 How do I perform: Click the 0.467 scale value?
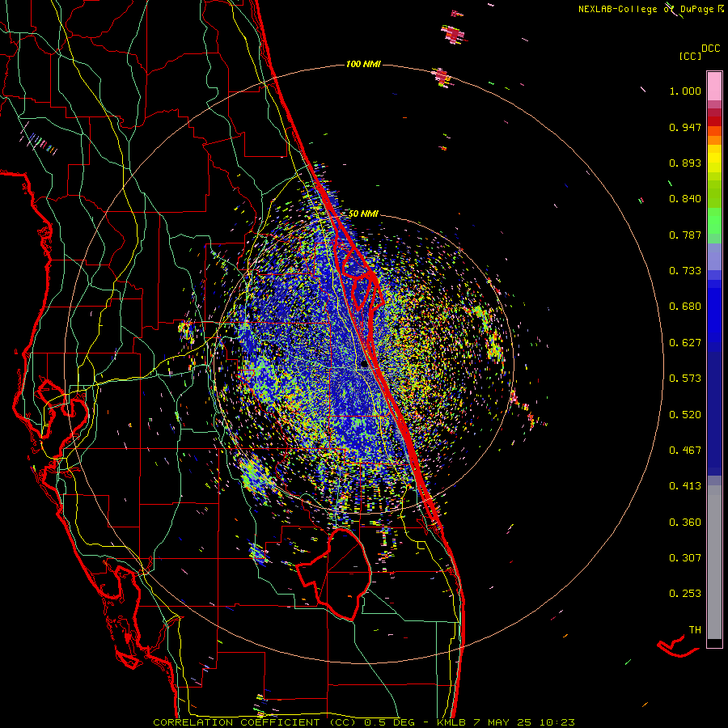coord(685,451)
